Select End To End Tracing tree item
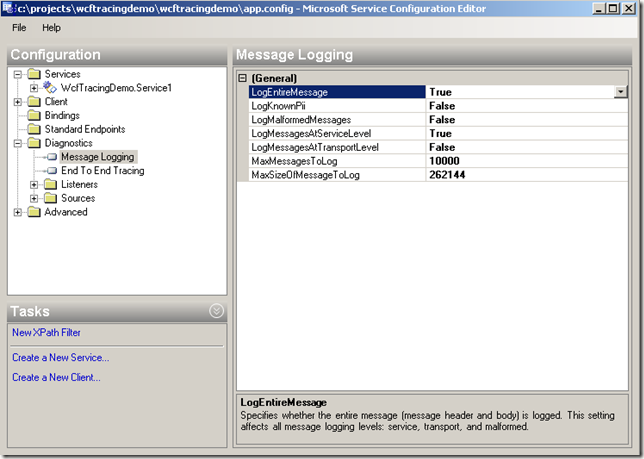The width and height of the screenshot is (644, 459). pos(103,171)
